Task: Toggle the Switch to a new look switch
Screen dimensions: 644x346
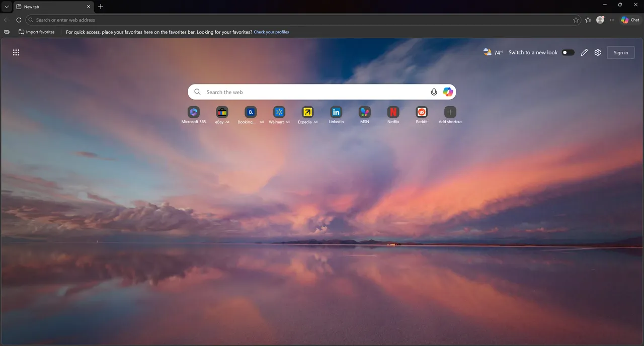Action: pyautogui.click(x=568, y=52)
